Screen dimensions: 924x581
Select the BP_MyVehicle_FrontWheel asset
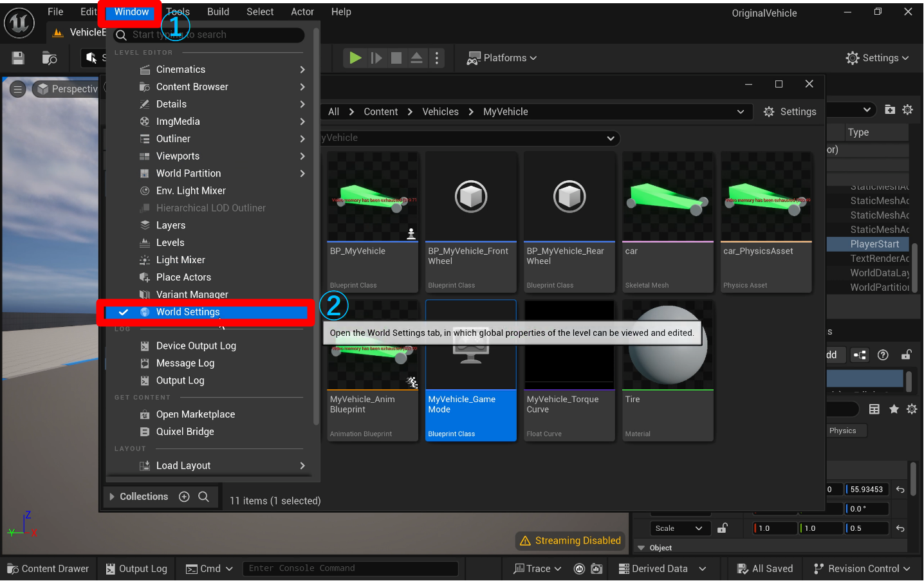[x=471, y=222]
